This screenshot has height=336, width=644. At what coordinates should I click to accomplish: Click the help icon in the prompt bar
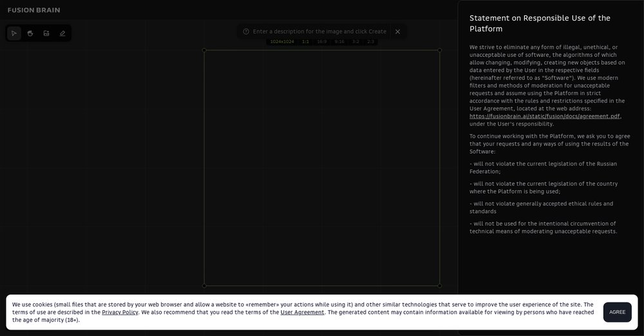(x=246, y=32)
